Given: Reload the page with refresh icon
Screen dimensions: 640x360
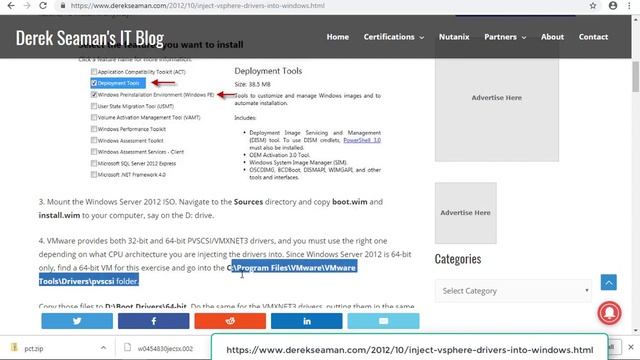Looking at the screenshot, I should [x=43, y=6].
